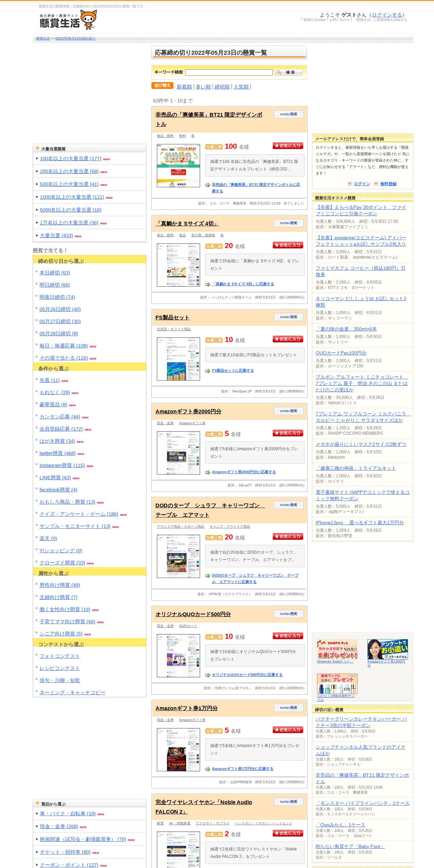Click twitter懸賞 badge on オリジナルQUOカード500円分 listing
The image size is (434, 868).
(288, 614)
